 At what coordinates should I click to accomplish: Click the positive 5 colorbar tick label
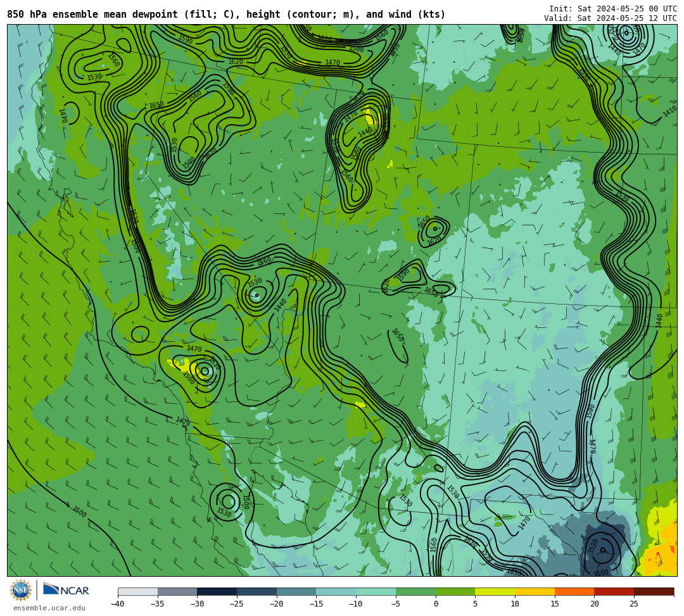476,604
